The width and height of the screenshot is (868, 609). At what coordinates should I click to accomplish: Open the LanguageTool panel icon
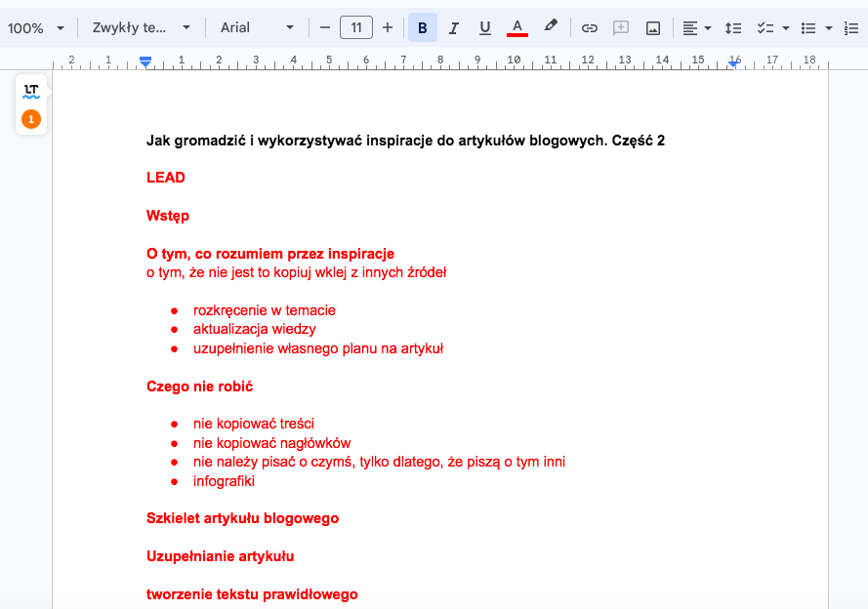(31, 92)
